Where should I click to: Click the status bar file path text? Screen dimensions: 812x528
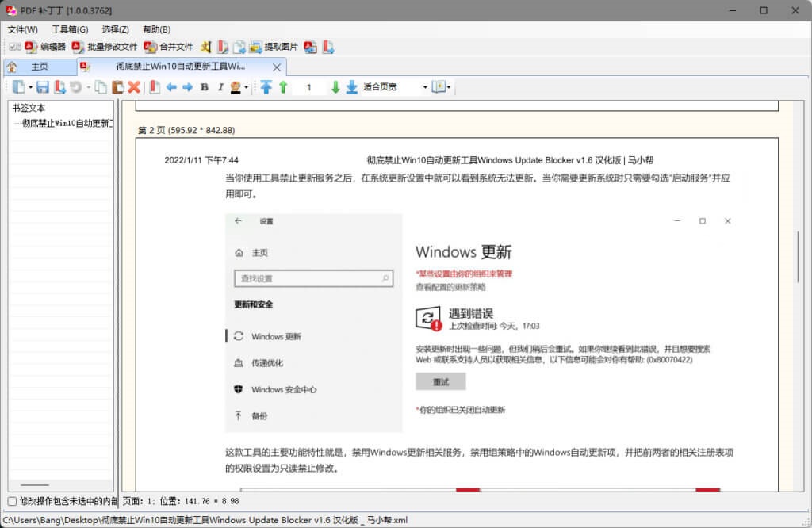[x=205, y=520]
